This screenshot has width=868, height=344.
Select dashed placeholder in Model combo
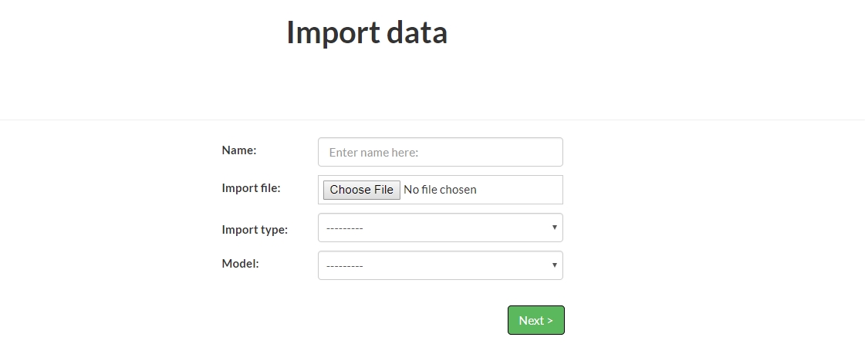(344, 266)
